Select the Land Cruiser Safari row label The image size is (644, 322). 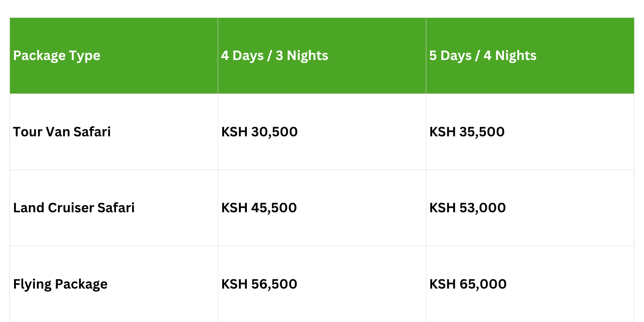(x=74, y=208)
